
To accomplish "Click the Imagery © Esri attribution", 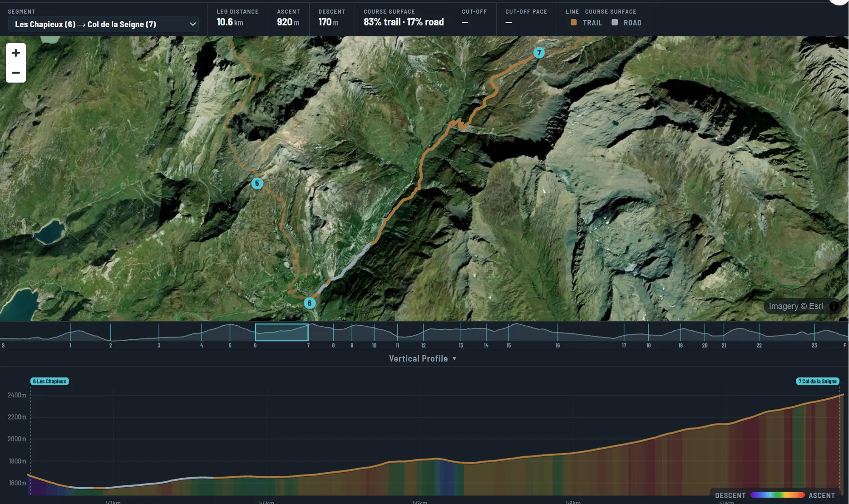I will [796, 306].
